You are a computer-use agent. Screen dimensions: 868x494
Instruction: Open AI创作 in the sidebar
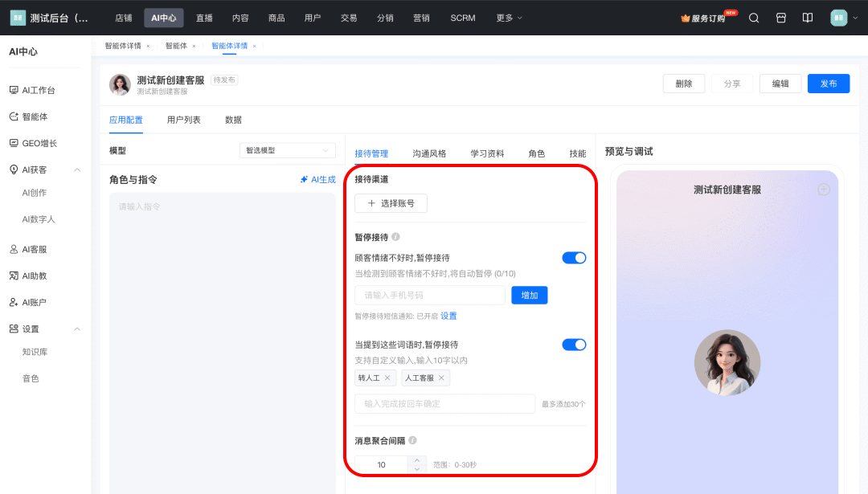point(35,193)
